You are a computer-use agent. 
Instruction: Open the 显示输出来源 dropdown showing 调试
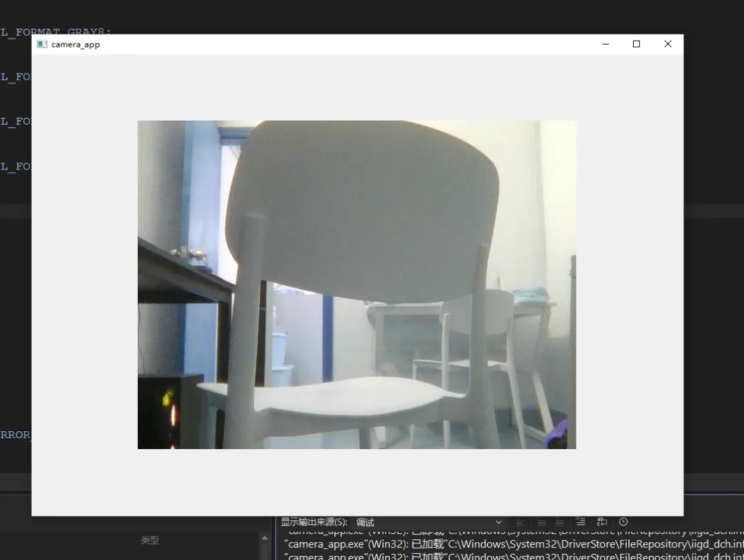[x=428, y=522]
